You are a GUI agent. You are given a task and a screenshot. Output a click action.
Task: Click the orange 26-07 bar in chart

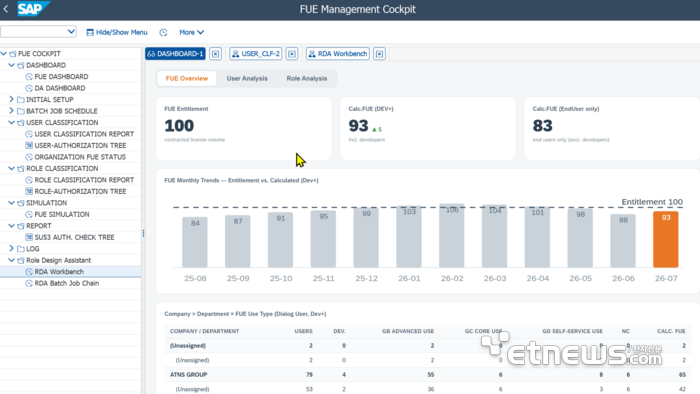tap(666, 240)
